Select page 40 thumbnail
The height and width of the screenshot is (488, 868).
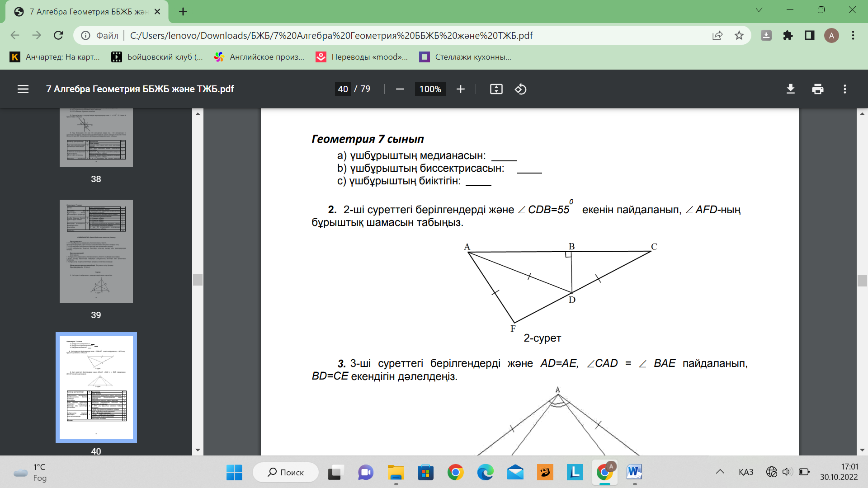click(96, 388)
